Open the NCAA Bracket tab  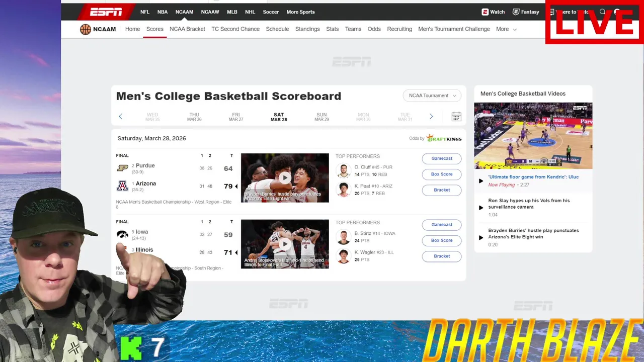coord(187,29)
